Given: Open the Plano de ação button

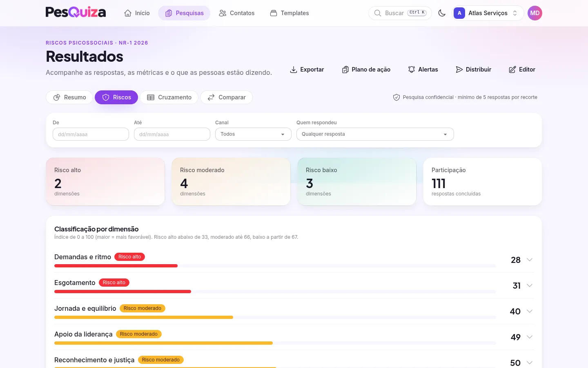Looking at the screenshot, I should point(366,70).
